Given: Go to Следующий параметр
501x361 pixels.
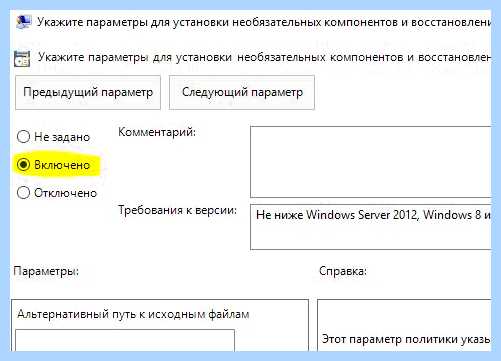Looking at the screenshot, I should pyautogui.click(x=242, y=92).
